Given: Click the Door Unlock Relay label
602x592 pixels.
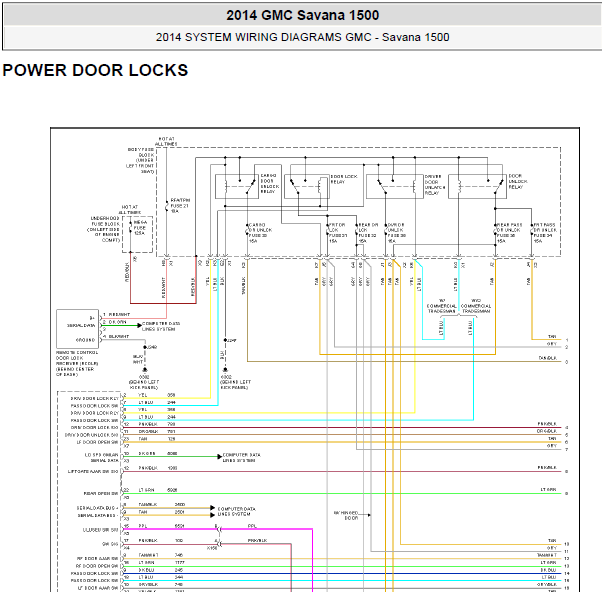Looking at the screenshot, I should 518,181.
